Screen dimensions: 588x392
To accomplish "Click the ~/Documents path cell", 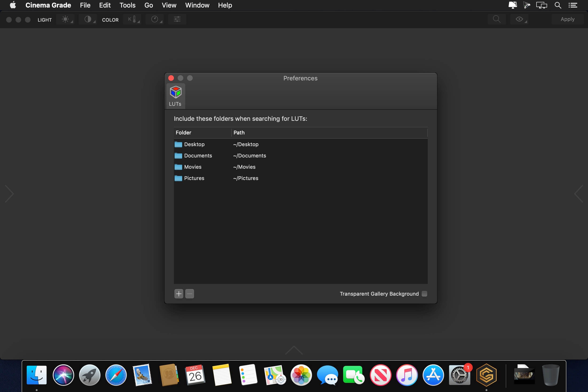I will coord(250,156).
